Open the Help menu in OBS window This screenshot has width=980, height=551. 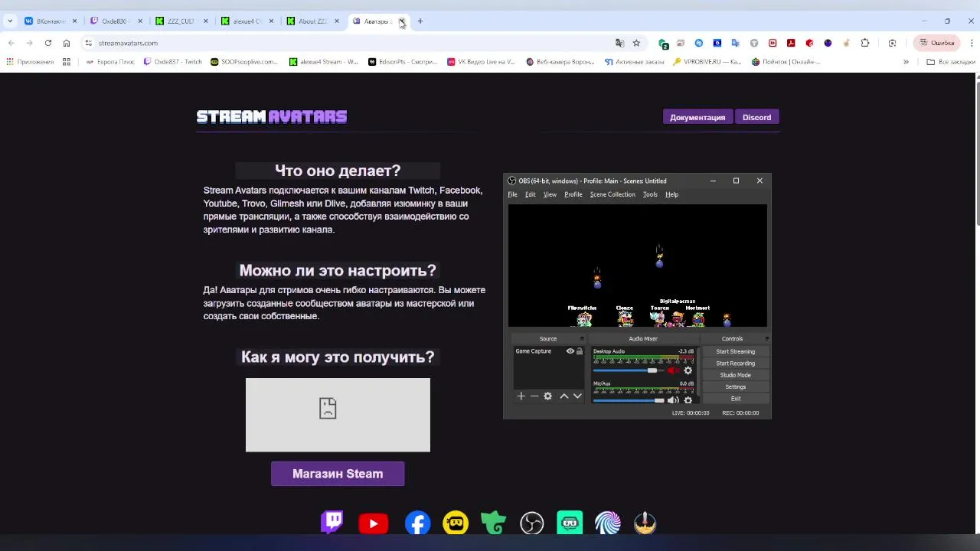pos(671,194)
